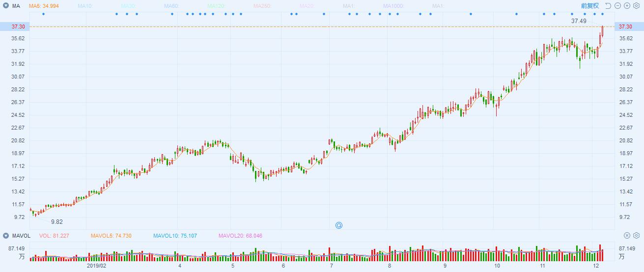Viewport: 644px width, 272px height.
Task: Open MA indicator settings gear icon
Action: 636,6
